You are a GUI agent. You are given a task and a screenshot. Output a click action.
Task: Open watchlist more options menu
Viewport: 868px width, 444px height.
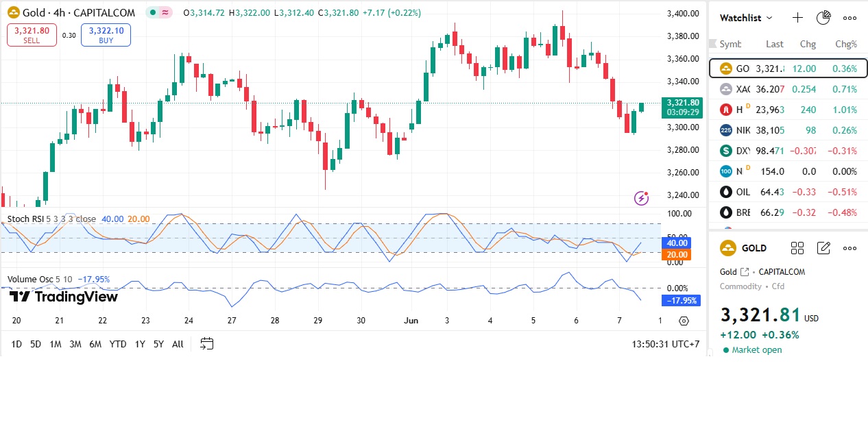click(x=849, y=18)
